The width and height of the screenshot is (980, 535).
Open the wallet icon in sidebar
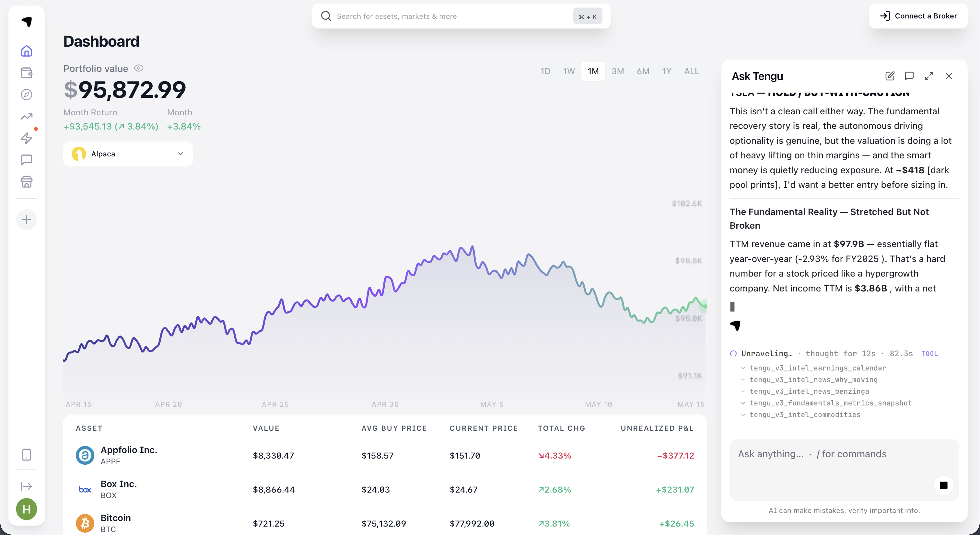tap(26, 73)
